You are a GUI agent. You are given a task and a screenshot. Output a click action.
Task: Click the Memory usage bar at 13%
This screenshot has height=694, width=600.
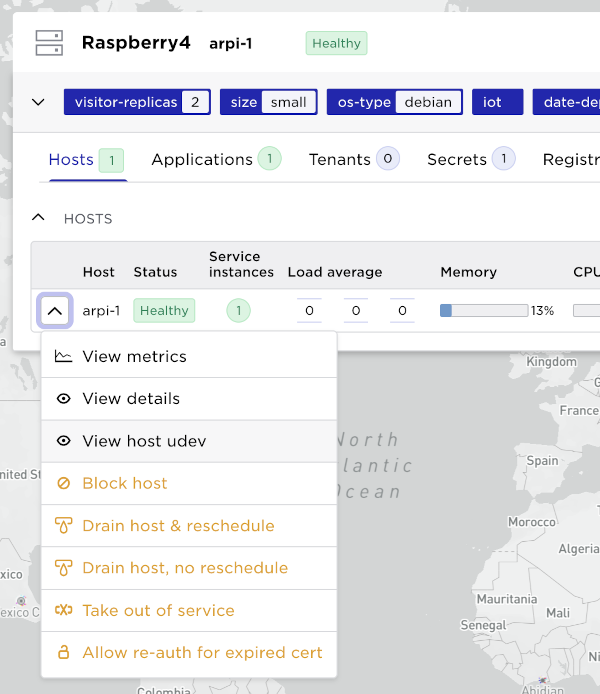tap(484, 311)
